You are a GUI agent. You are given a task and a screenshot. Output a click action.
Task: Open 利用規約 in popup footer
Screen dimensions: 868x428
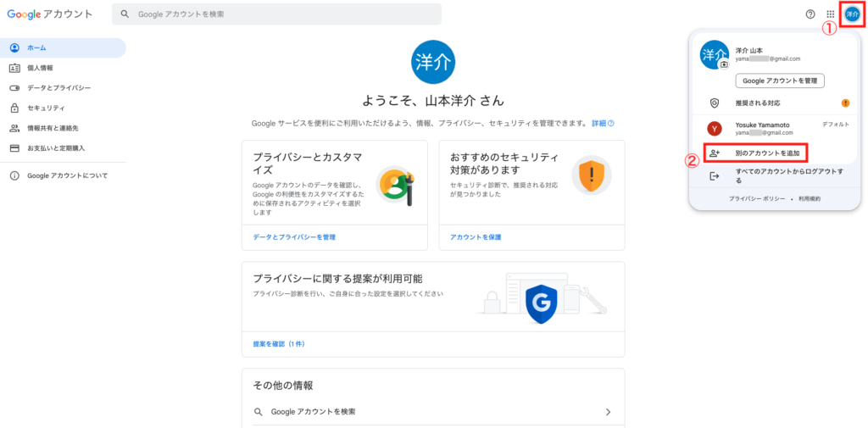(810, 198)
